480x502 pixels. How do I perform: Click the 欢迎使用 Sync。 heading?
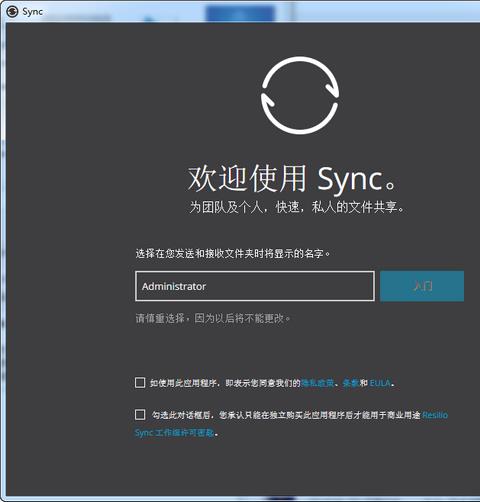tap(293, 178)
